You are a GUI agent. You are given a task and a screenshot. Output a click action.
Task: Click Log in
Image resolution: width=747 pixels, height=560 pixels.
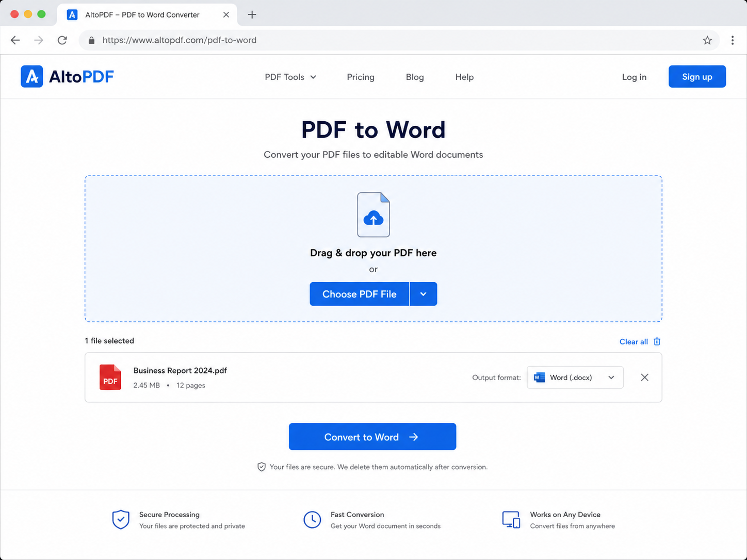point(634,77)
